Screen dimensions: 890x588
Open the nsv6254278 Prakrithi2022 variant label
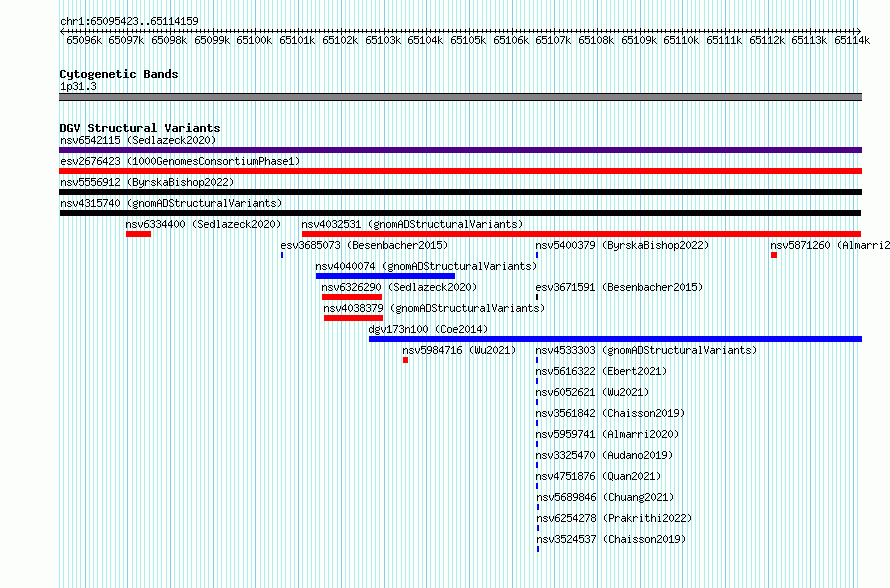[614, 518]
